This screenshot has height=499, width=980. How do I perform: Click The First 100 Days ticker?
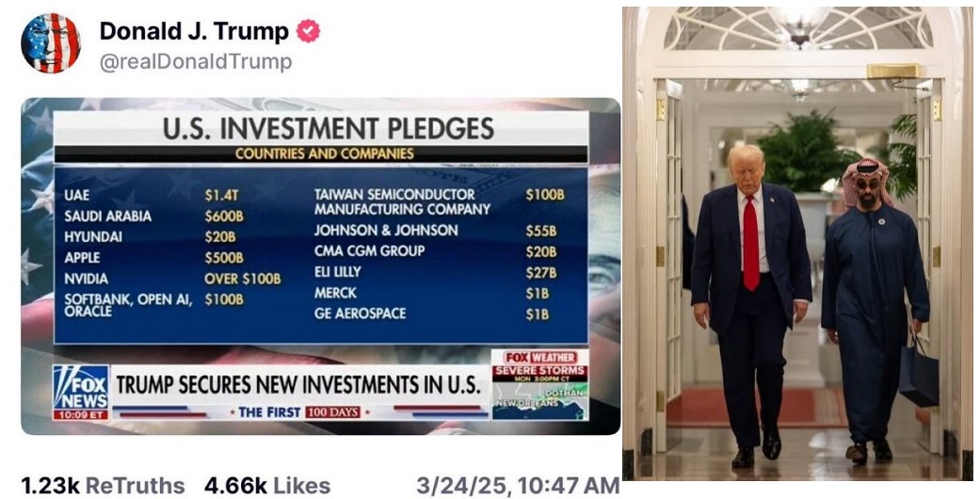(x=300, y=412)
